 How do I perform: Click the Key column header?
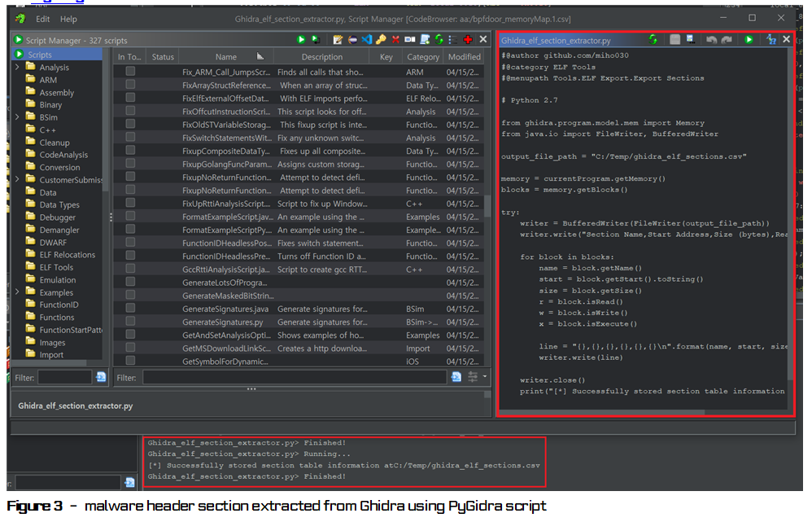tap(386, 56)
